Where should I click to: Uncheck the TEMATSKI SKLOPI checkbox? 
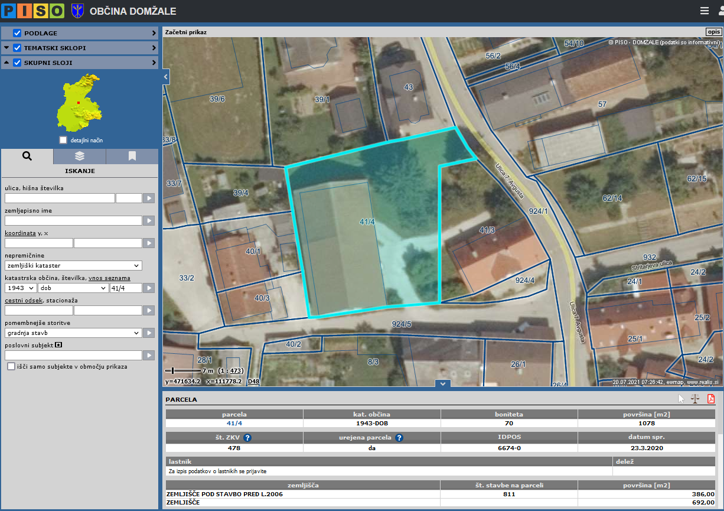click(x=17, y=48)
